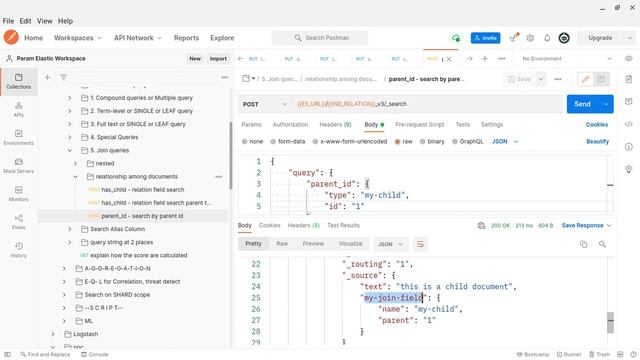
Task: Open the API Network dropdown
Action: [138, 38]
